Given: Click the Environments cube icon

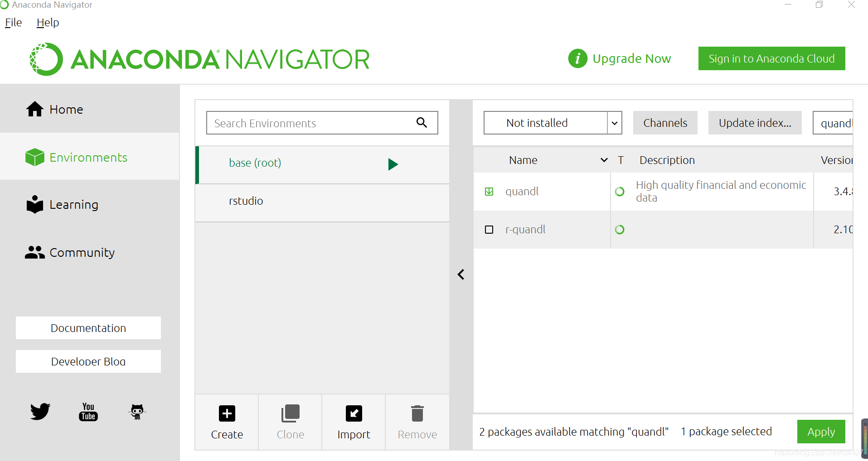Looking at the screenshot, I should [35, 157].
